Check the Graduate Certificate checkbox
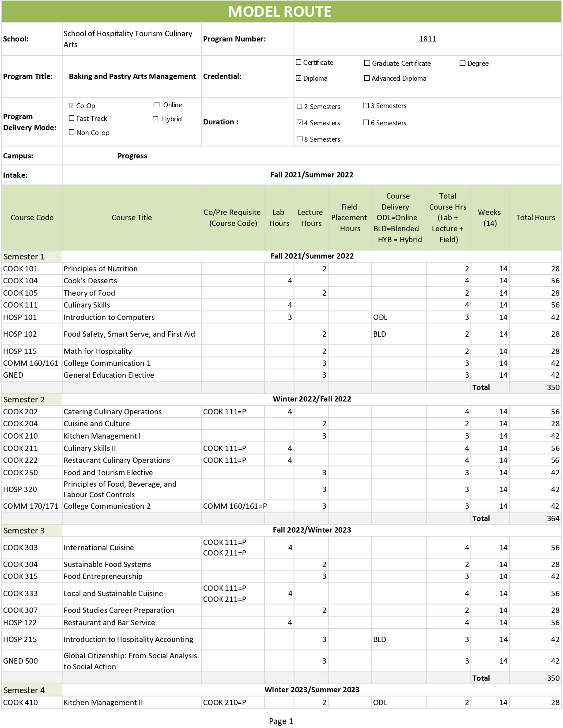The image size is (563, 728). coord(367,64)
